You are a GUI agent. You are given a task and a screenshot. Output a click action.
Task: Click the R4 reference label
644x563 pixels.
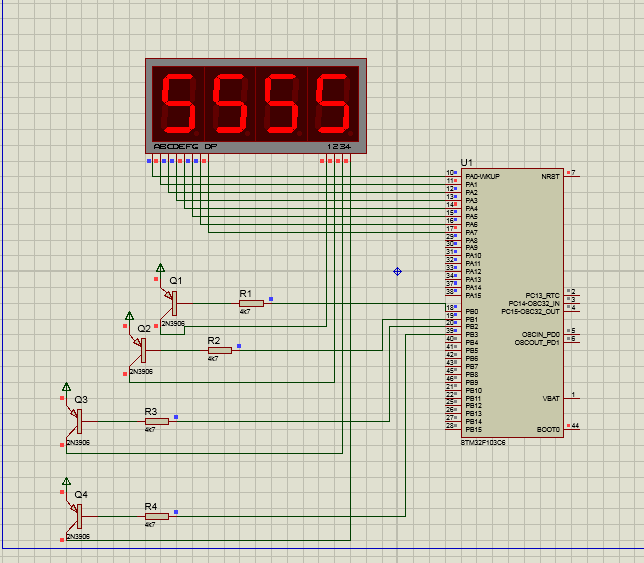(x=151, y=506)
